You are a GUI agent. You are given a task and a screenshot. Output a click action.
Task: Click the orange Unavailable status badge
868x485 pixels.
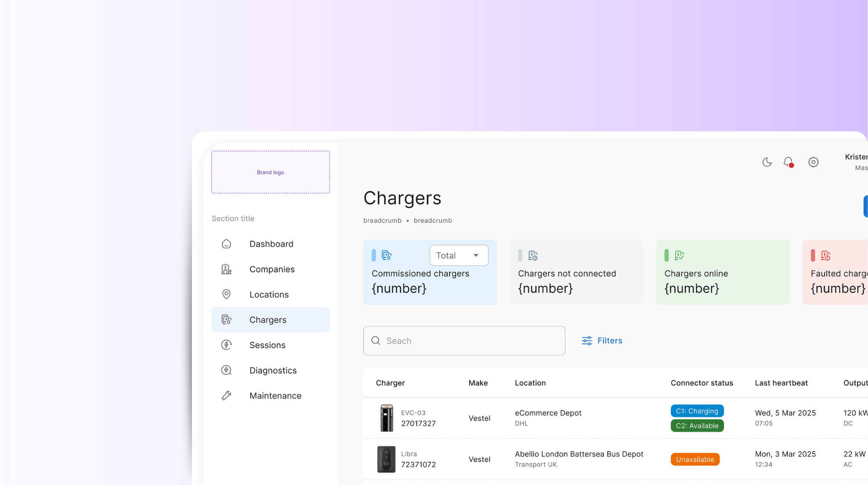(x=695, y=460)
